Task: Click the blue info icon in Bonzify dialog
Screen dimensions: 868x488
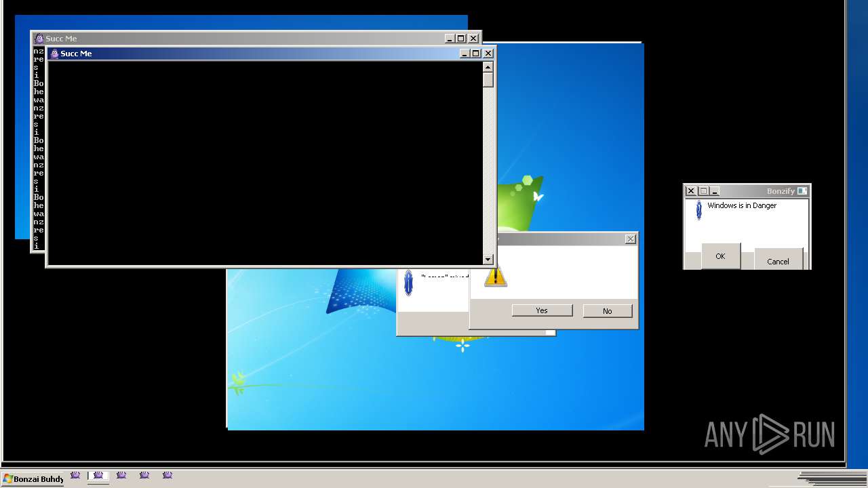Action: tap(698, 210)
